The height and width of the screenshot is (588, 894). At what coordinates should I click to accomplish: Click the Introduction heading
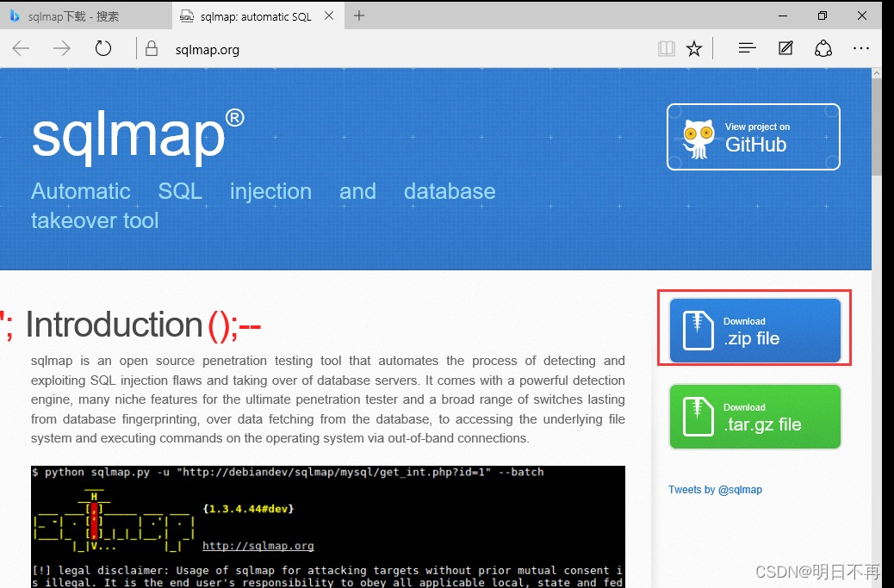click(x=114, y=325)
